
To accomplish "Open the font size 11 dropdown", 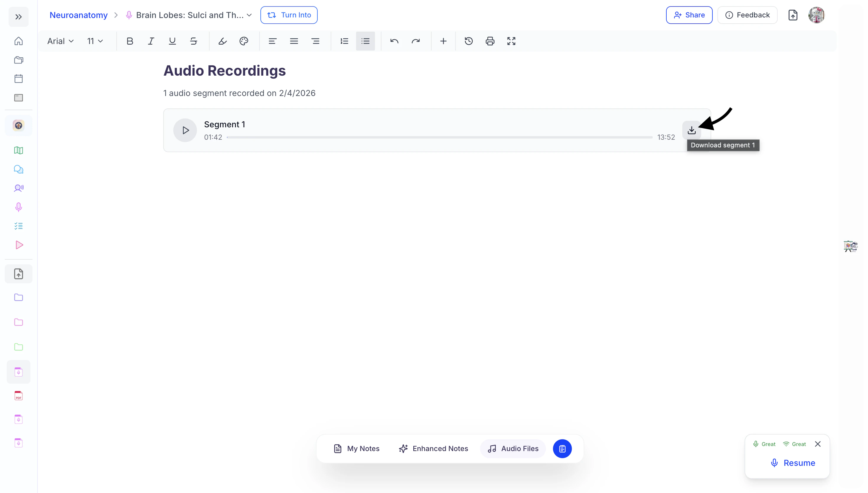I will tap(95, 41).
